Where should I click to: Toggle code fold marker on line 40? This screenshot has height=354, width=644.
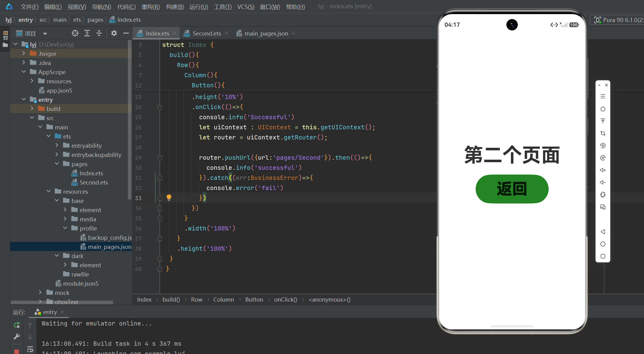[160, 269]
